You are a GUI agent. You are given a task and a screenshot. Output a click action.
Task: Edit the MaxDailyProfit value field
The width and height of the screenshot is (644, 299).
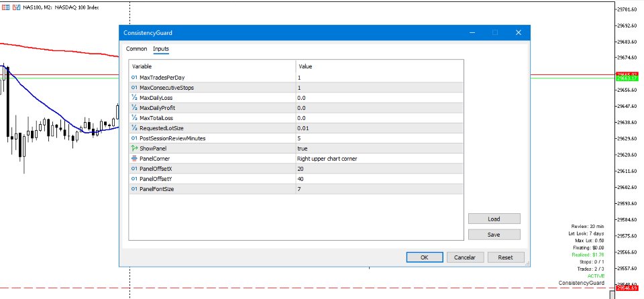(x=380, y=108)
